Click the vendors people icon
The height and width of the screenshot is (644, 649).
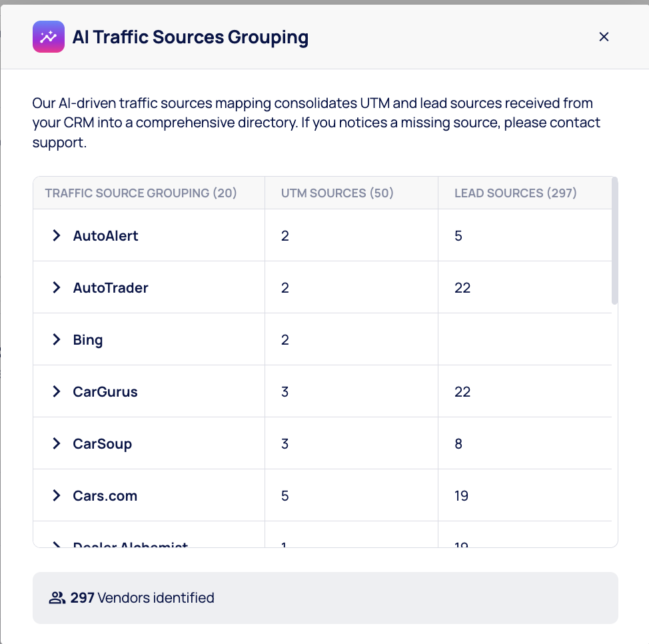pyautogui.click(x=57, y=598)
